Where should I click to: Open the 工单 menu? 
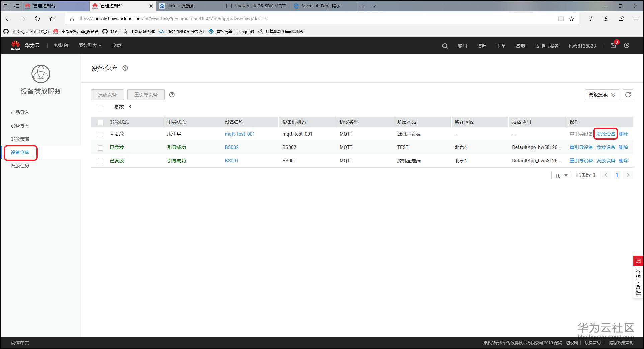(x=501, y=46)
